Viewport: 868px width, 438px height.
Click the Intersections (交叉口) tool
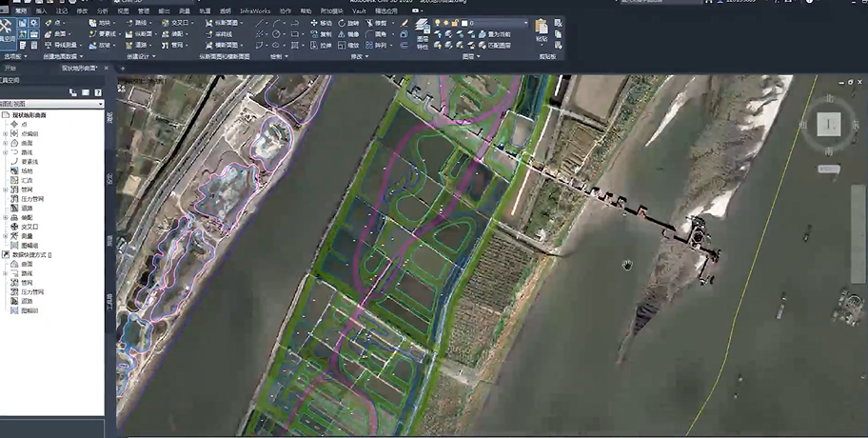coord(177,23)
